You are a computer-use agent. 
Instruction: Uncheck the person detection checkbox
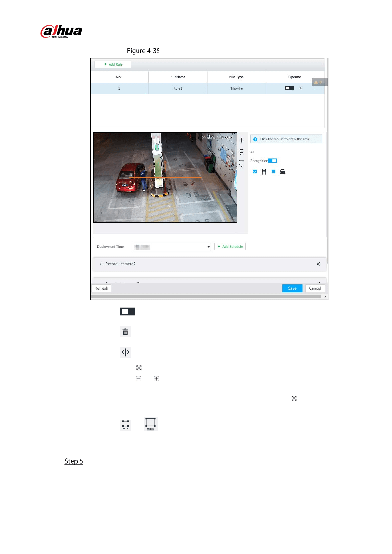tap(255, 172)
